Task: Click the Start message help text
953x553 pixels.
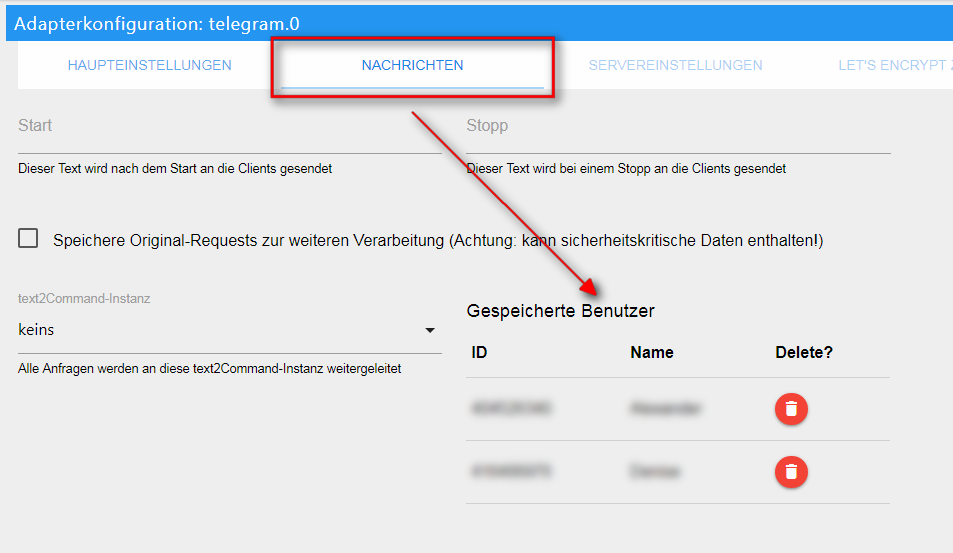Action: click(x=175, y=168)
